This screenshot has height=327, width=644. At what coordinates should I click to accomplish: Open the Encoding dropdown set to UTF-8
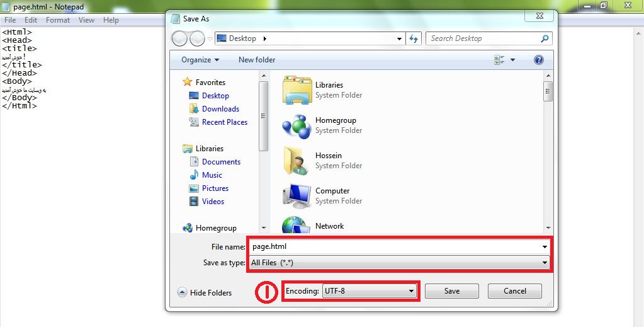click(x=369, y=291)
